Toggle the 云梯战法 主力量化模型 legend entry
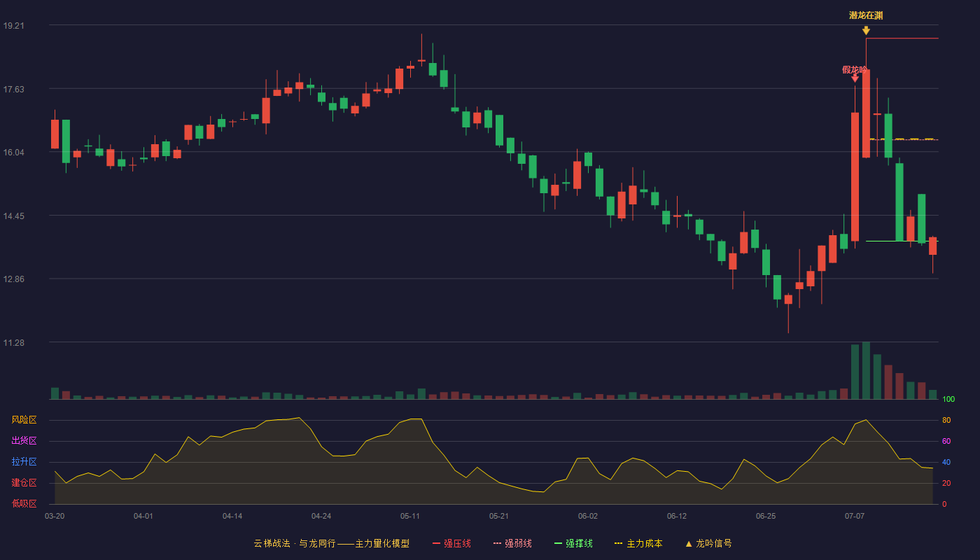This screenshot has height=560, width=980. (331, 543)
